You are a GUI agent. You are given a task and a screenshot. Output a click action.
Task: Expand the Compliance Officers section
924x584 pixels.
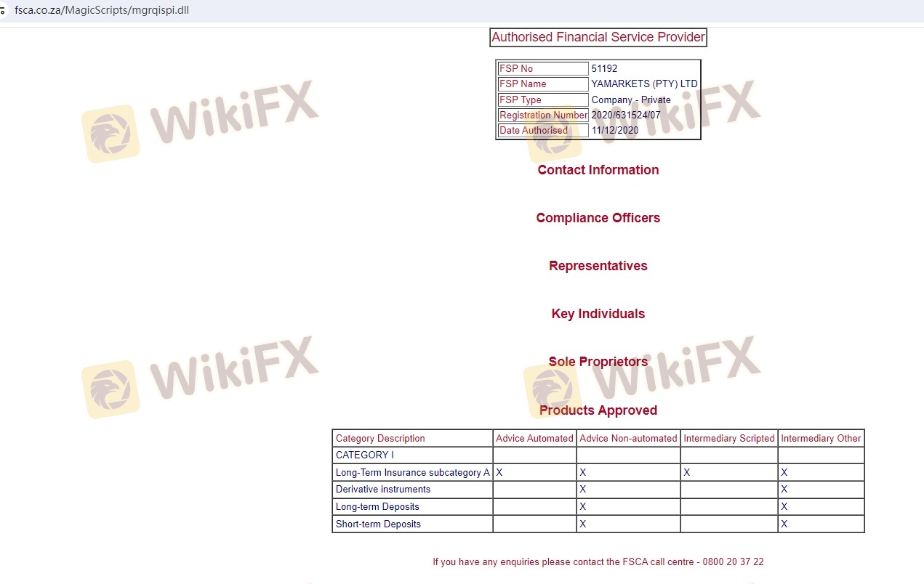point(598,218)
